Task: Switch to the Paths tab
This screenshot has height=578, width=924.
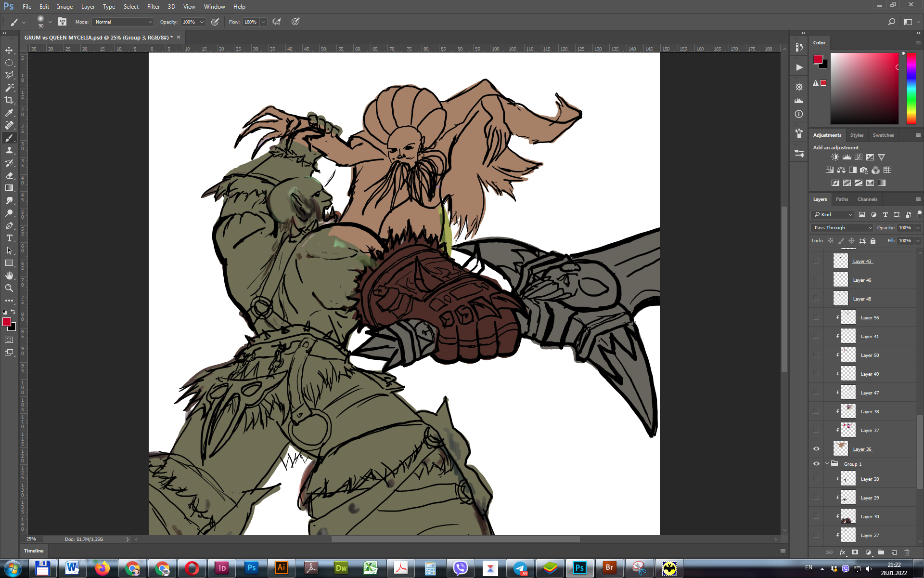Action: [842, 199]
